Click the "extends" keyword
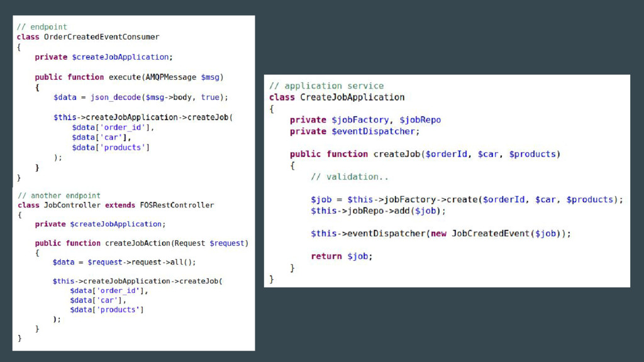Image resolution: width=644 pixels, height=362 pixels. (120, 206)
